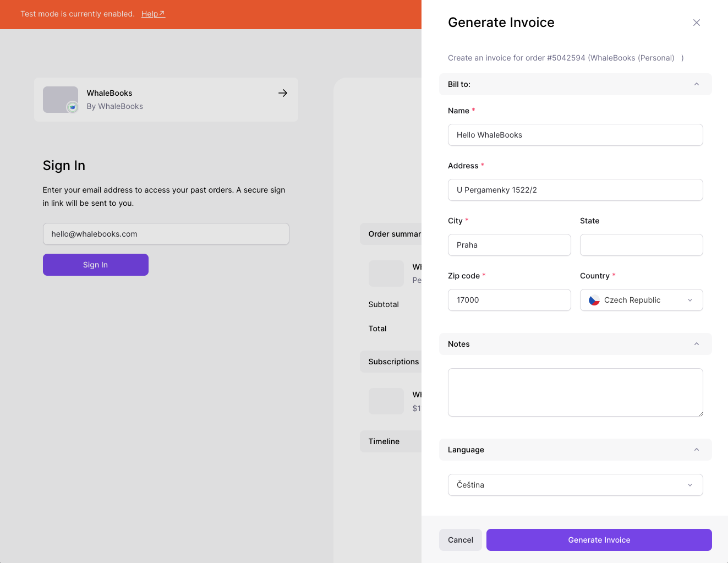
Task: Click the purple Sign In button
Action: pos(96,265)
